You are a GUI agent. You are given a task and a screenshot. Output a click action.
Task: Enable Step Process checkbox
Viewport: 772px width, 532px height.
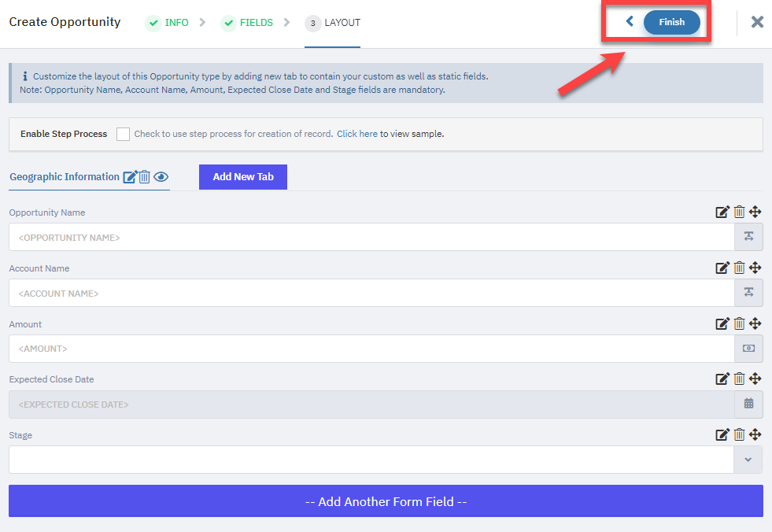pos(123,134)
